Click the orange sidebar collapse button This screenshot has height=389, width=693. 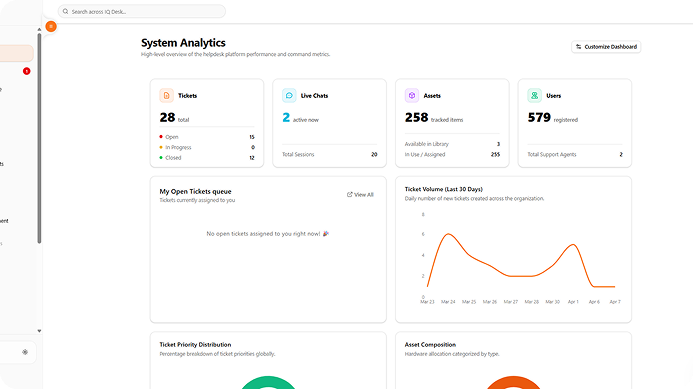51,27
